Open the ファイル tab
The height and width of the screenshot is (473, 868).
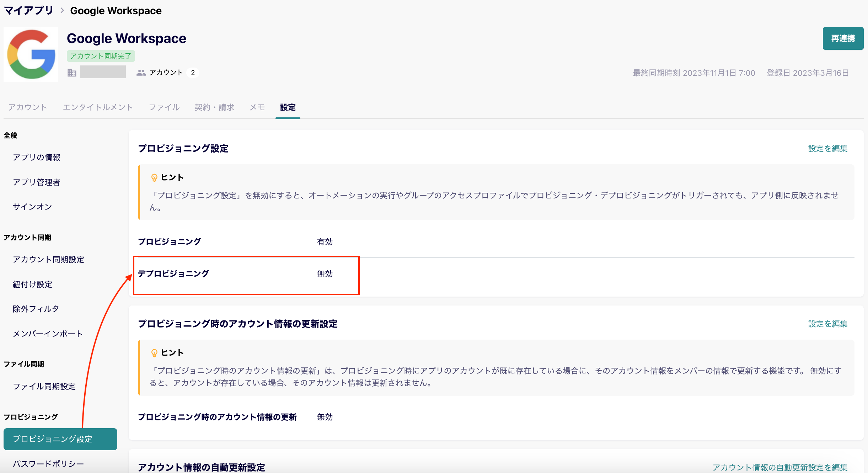tap(164, 107)
